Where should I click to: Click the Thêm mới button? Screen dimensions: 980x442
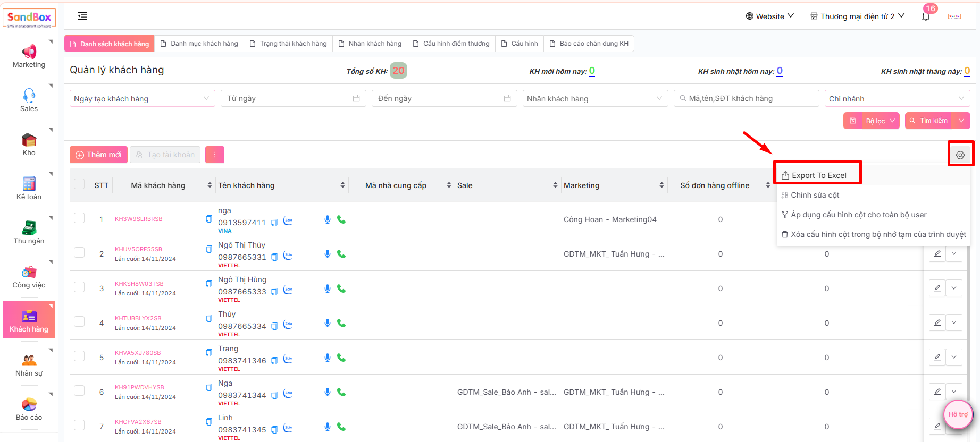tap(98, 155)
